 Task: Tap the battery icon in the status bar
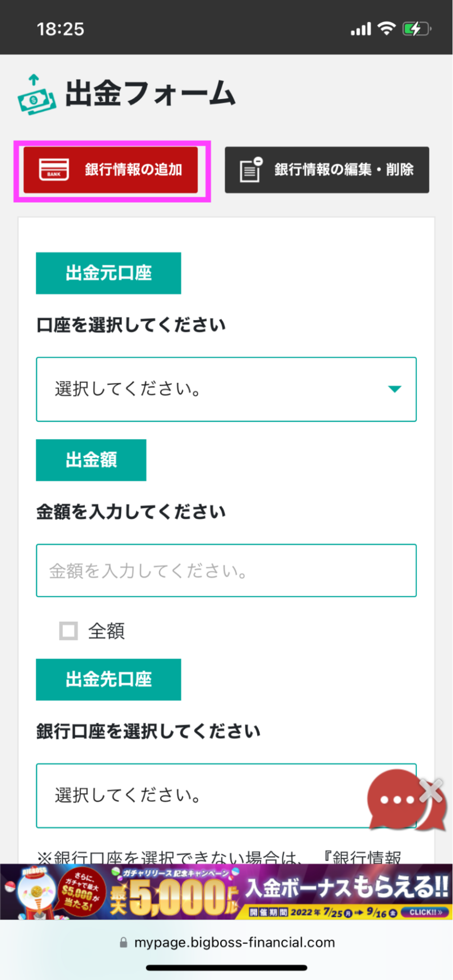[x=416, y=29]
